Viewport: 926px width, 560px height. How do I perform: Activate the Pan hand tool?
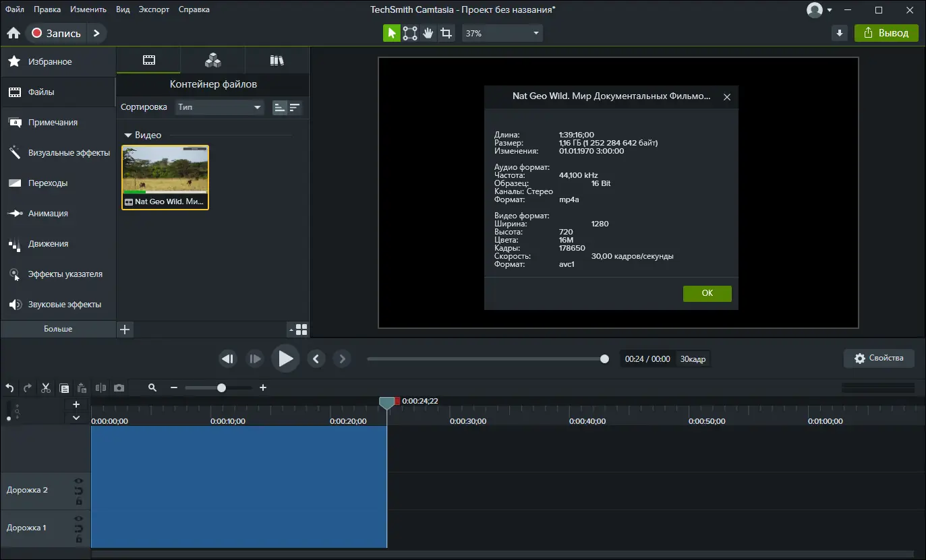pos(428,33)
